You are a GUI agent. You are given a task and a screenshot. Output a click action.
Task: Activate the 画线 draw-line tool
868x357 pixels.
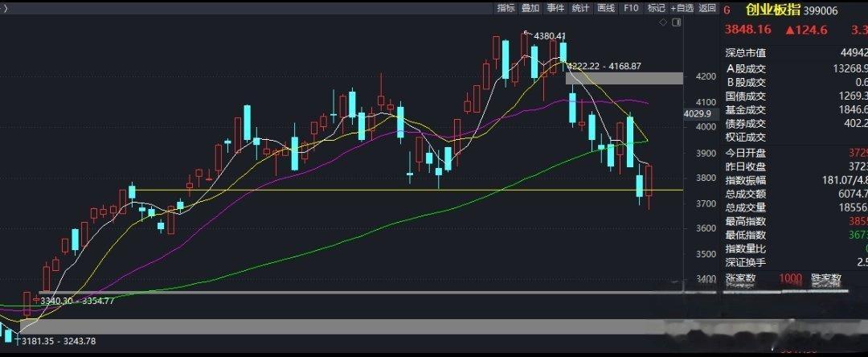[606, 8]
